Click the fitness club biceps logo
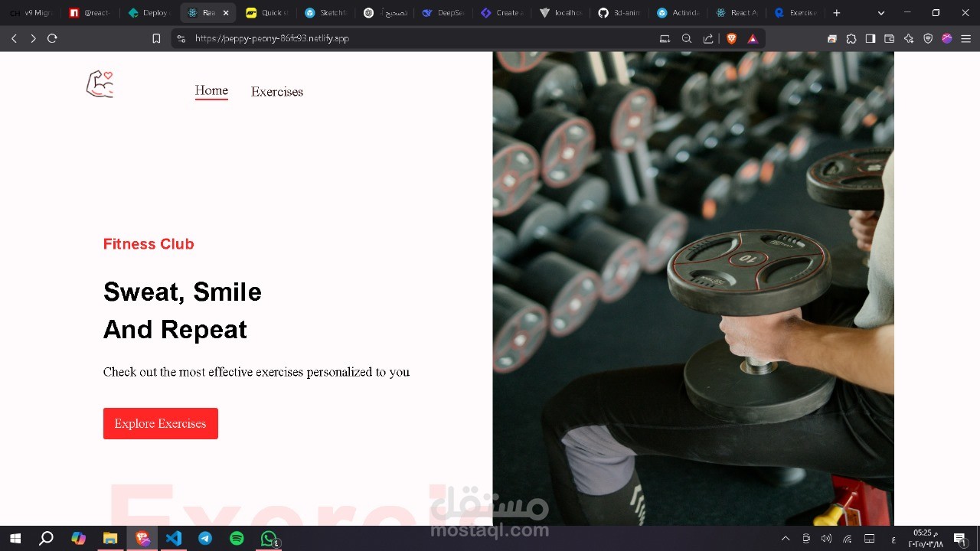Viewport: 980px width, 551px height. coord(100,84)
